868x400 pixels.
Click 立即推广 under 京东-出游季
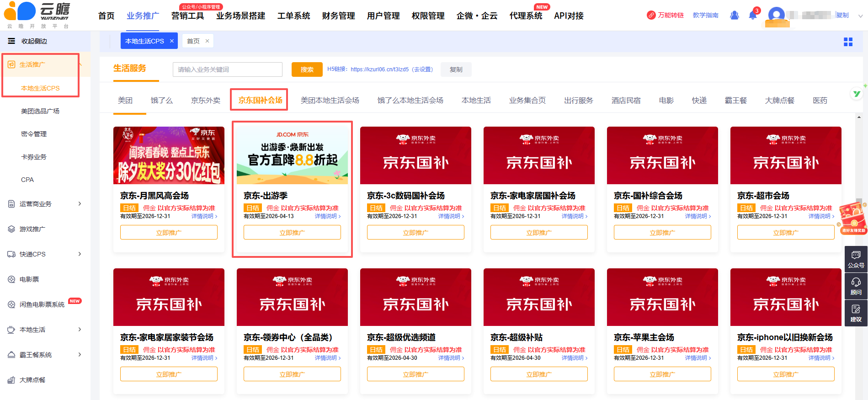[x=292, y=233]
